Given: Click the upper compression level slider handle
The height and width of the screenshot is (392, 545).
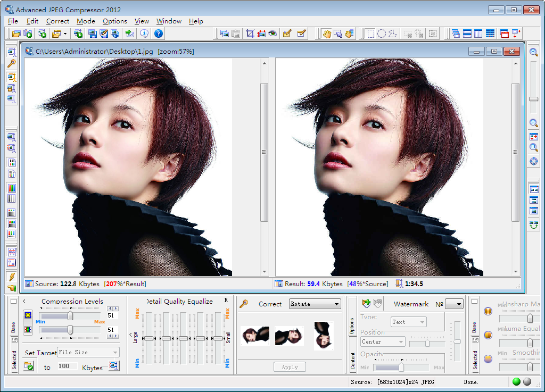Looking at the screenshot, I should tap(70, 315).
